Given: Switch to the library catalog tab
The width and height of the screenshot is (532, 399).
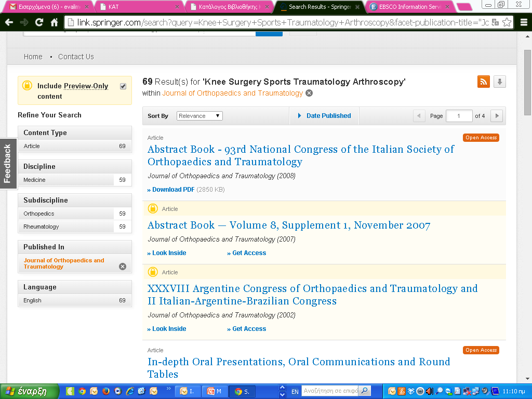Looking at the screenshot, I should (x=230, y=7).
